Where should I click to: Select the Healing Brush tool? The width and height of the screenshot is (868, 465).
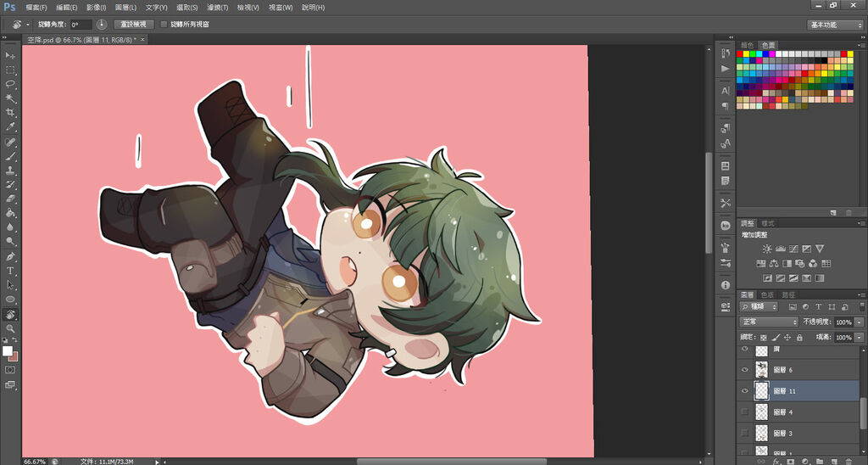(x=10, y=143)
